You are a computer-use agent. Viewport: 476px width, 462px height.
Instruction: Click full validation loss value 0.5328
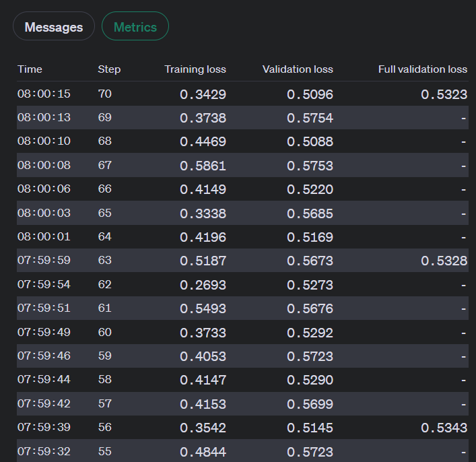point(444,261)
